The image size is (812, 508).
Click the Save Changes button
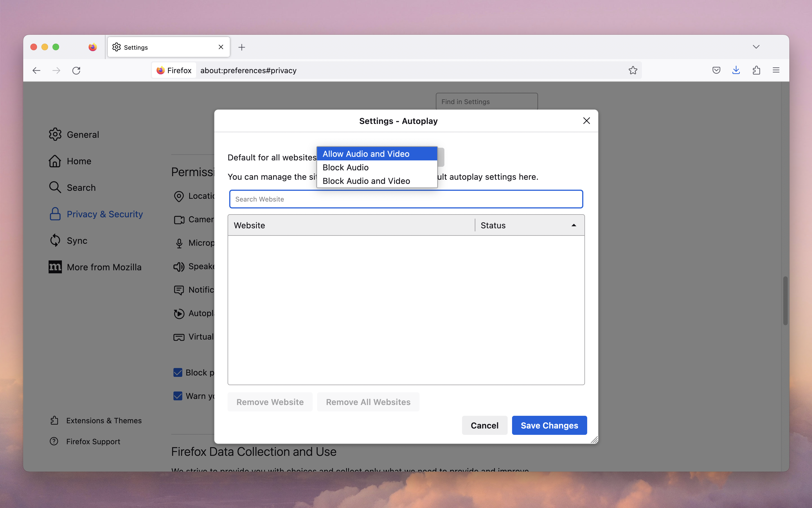pyautogui.click(x=549, y=425)
